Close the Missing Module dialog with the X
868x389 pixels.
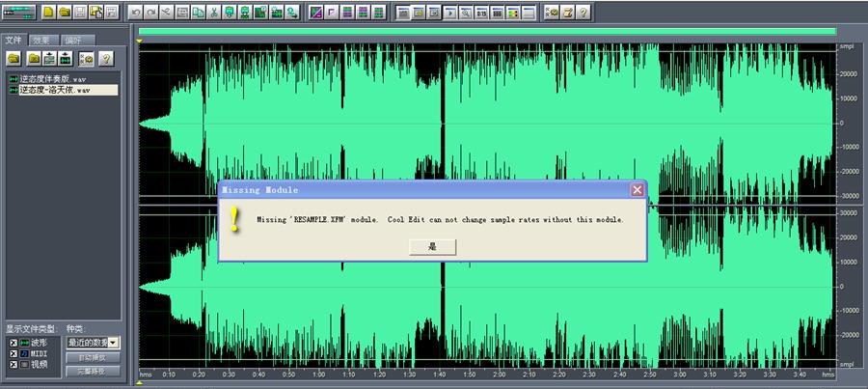(637, 190)
